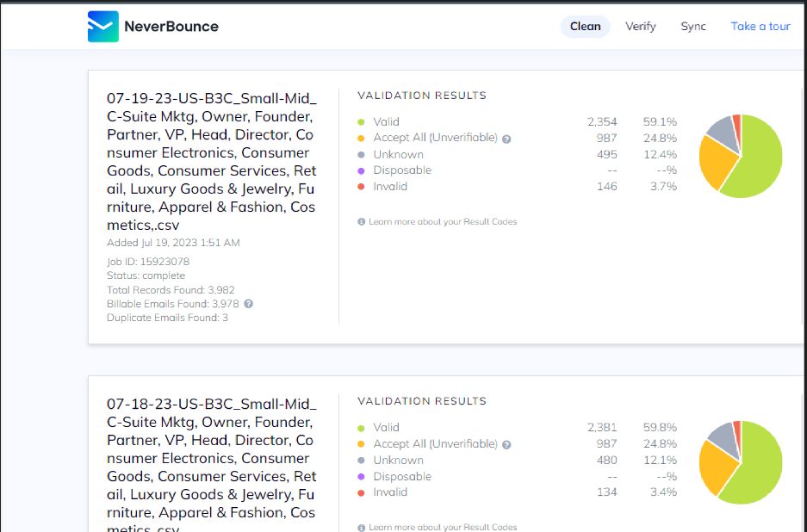Switch to the Verify tab
807x532 pixels.
(x=640, y=27)
